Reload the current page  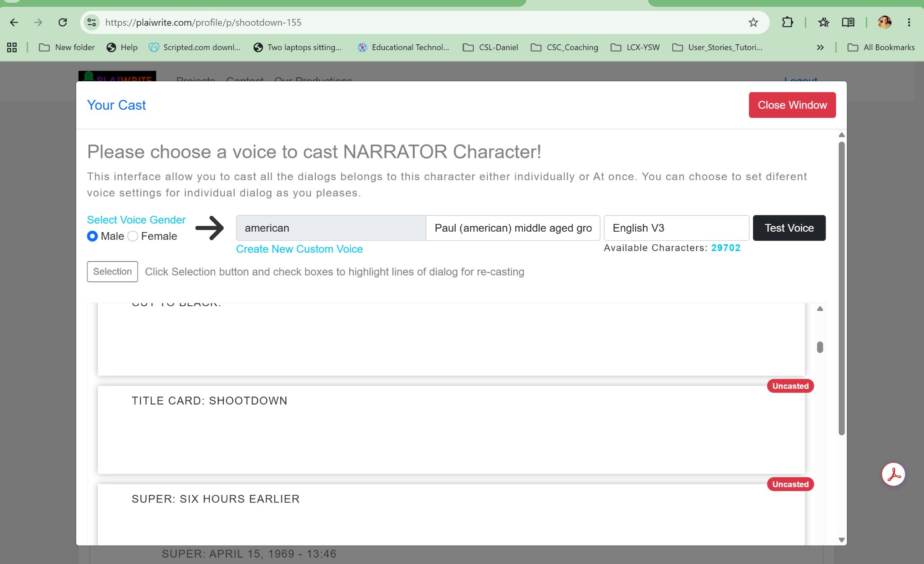[x=63, y=22]
